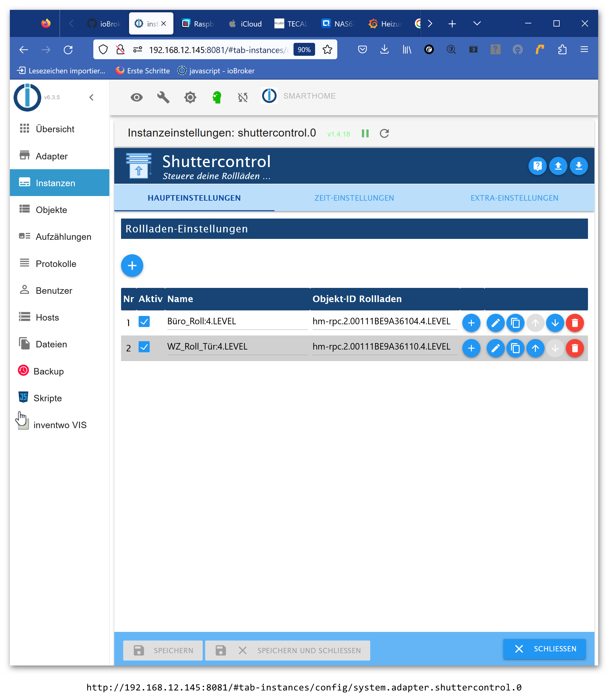Viewport: 608px width, 700px height.
Task: Open system settings wrench icon
Action: (x=163, y=97)
